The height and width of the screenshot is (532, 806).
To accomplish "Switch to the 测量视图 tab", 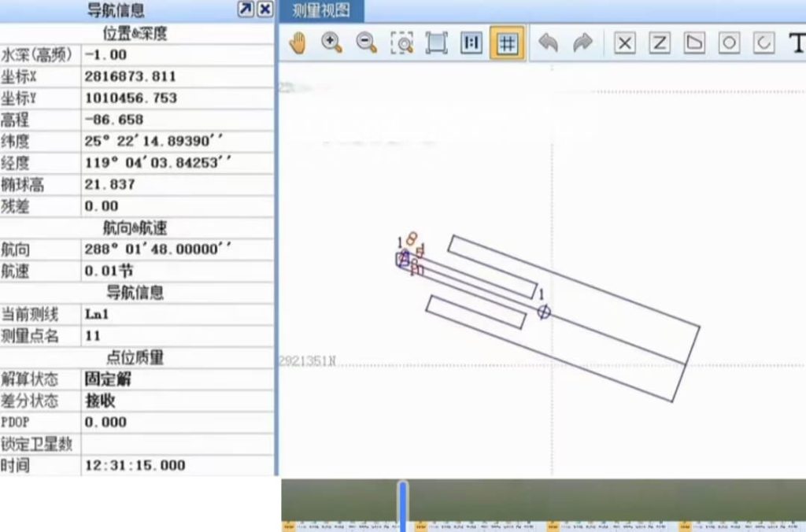I will click(315, 10).
